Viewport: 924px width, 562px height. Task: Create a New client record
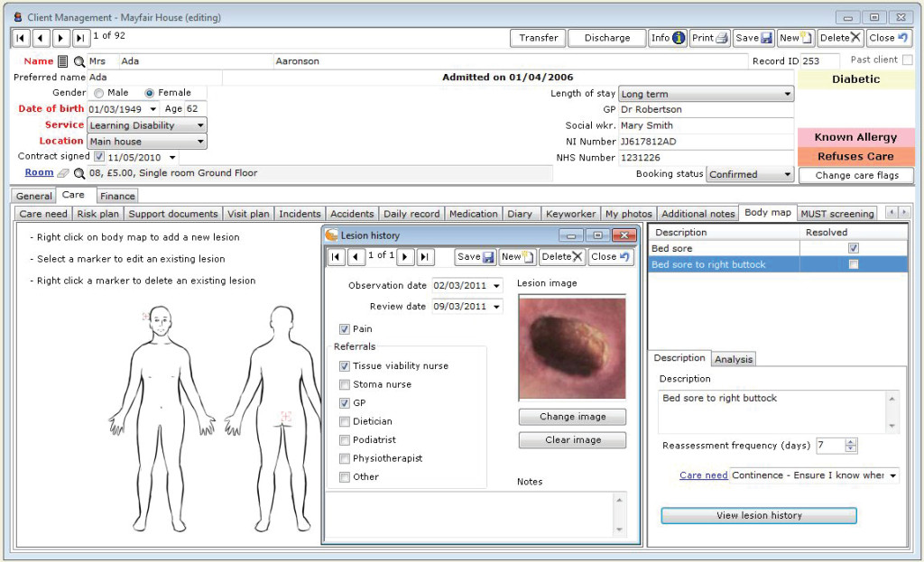(796, 38)
